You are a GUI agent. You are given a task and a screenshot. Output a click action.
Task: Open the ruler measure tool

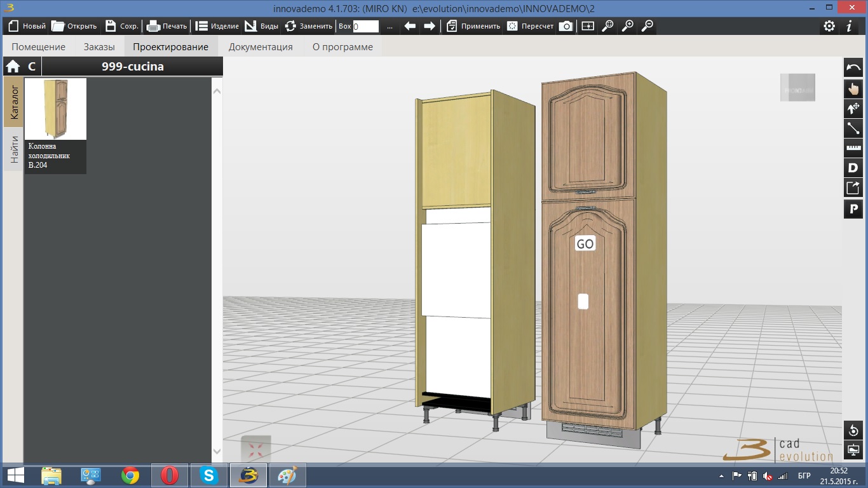point(853,148)
